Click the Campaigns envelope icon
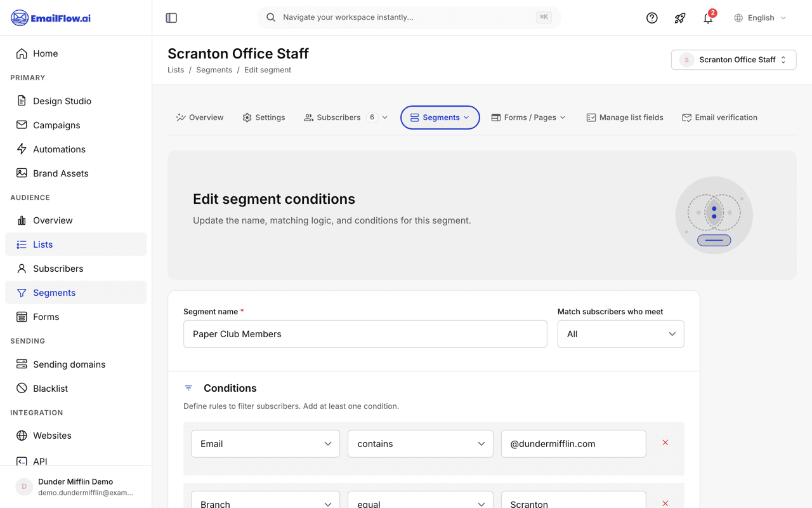This screenshot has width=812, height=508. pos(22,125)
